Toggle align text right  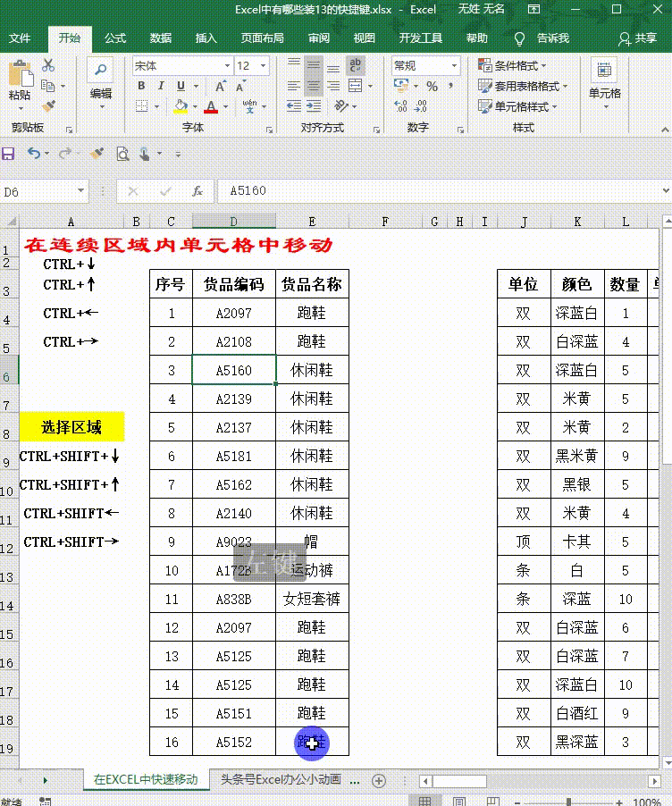click(x=333, y=86)
